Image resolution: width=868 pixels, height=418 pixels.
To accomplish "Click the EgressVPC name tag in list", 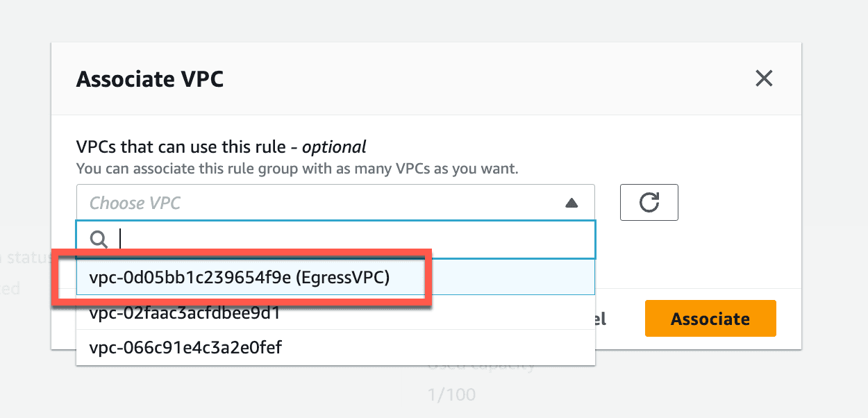I will pos(342,278).
